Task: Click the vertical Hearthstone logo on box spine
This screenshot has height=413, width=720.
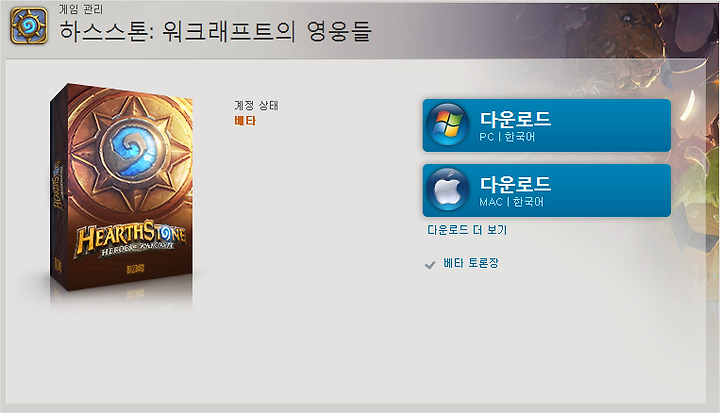Action: coord(58,185)
